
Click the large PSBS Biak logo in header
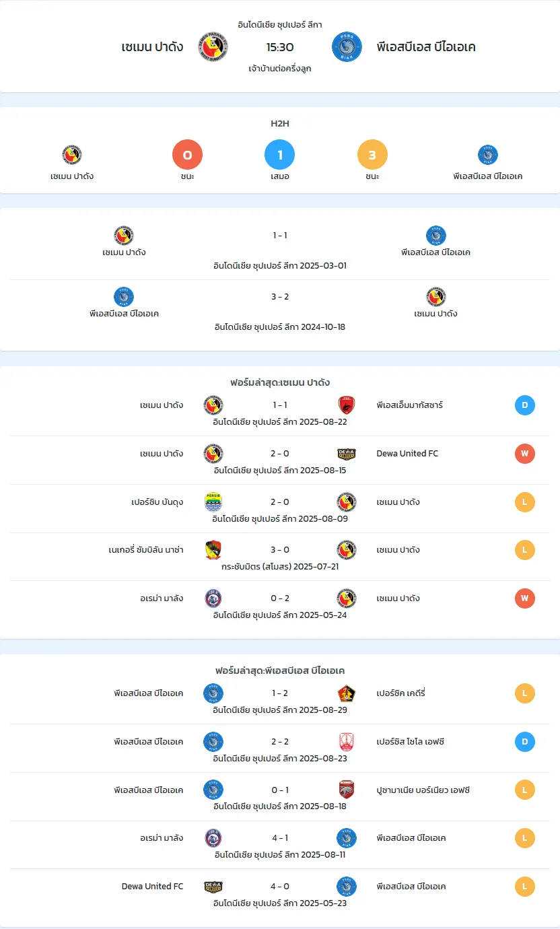[347, 47]
